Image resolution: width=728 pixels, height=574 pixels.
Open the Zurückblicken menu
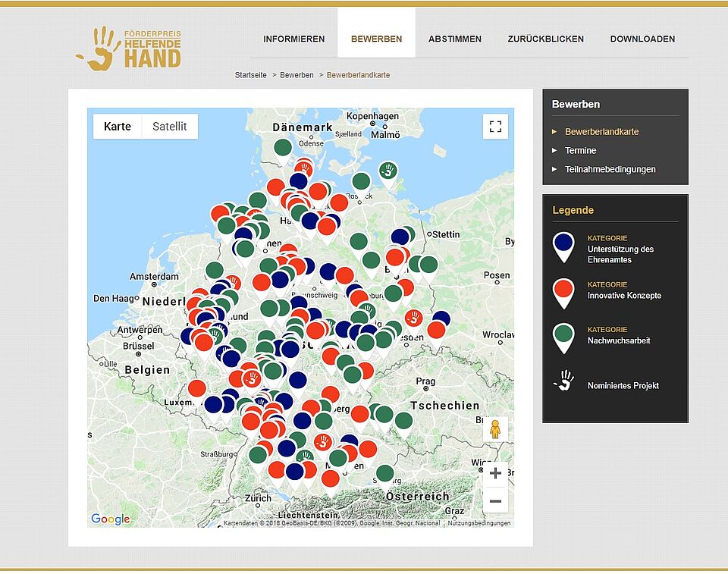point(545,39)
